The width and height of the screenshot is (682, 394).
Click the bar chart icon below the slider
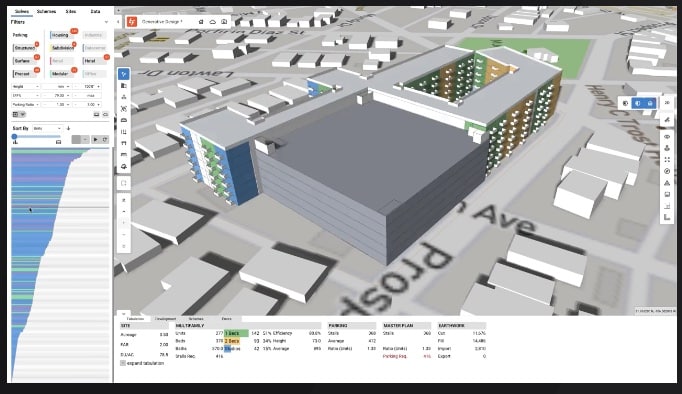point(15,142)
